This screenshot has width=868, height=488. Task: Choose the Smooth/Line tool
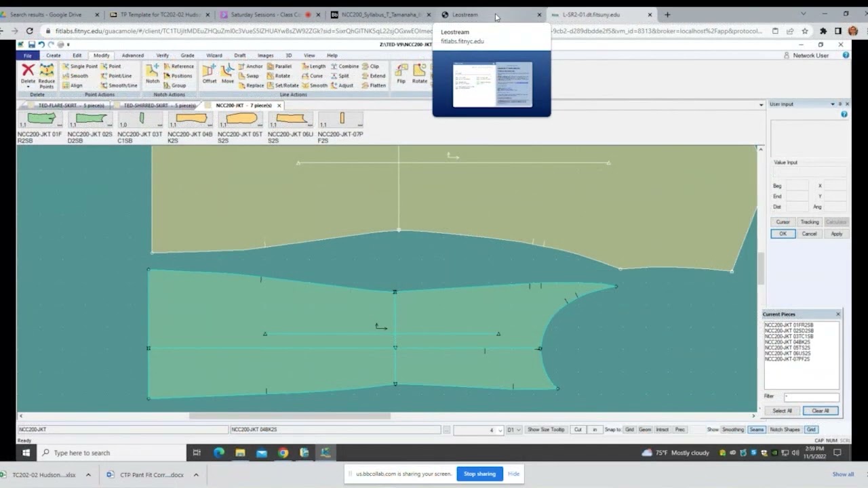[118, 85]
